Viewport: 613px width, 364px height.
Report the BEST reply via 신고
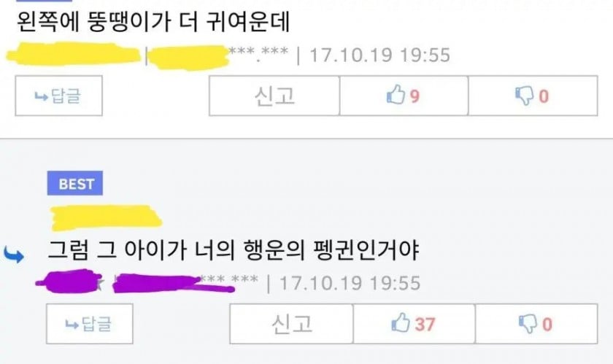[x=292, y=324]
